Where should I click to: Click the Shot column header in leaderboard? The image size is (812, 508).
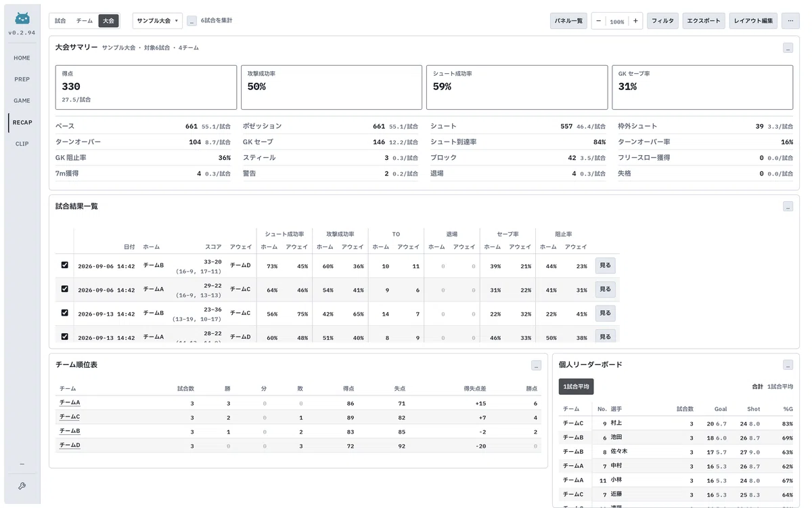(x=754, y=409)
